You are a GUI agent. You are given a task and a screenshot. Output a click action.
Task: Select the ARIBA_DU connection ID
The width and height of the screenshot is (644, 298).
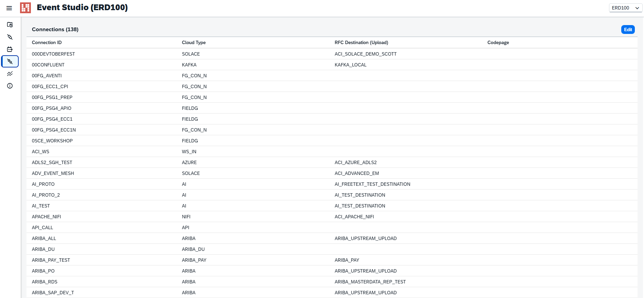(x=43, y=249)
